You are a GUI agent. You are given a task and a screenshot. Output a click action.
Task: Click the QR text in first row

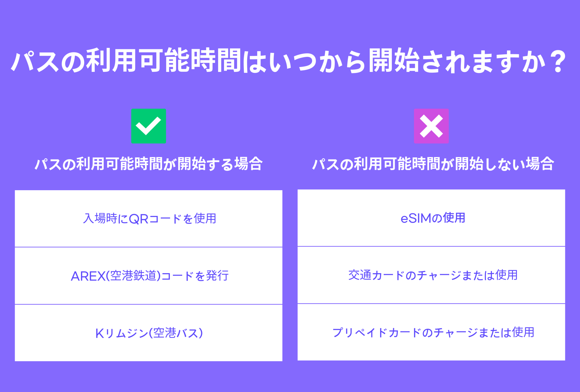pos(138,219)
